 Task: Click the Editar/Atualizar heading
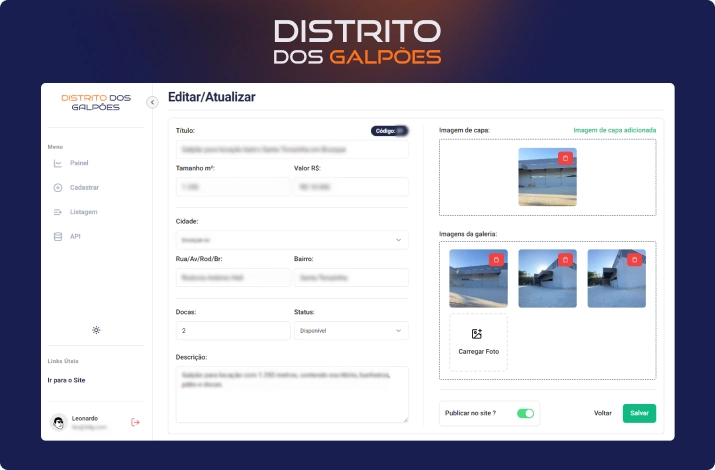coord(212,97)
